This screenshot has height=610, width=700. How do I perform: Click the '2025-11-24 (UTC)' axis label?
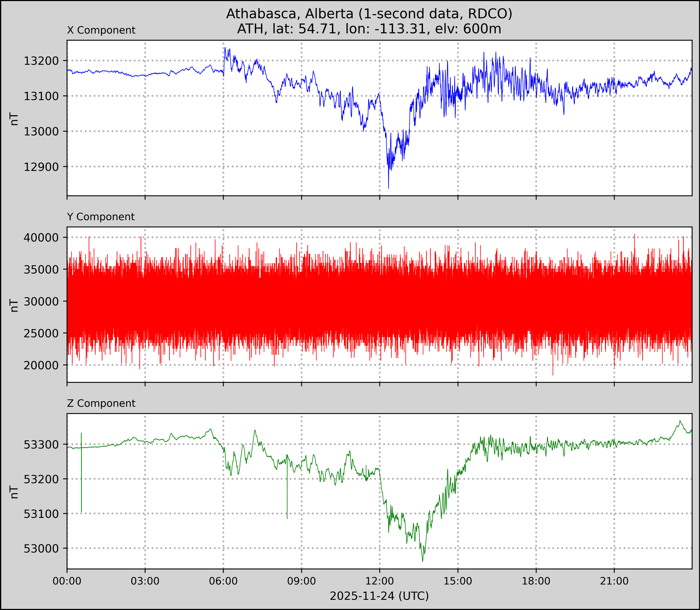[379, 596]
